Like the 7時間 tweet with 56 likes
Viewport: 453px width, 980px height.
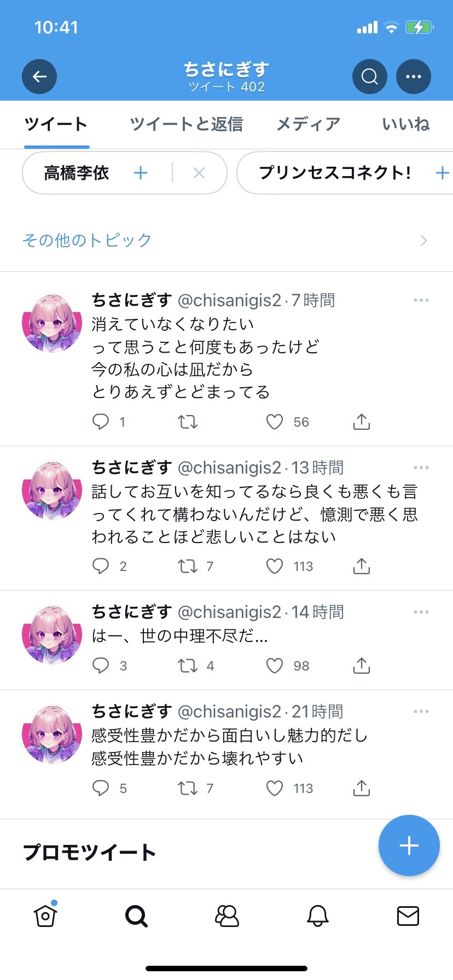pyautogui.click(x=275, y=422)
